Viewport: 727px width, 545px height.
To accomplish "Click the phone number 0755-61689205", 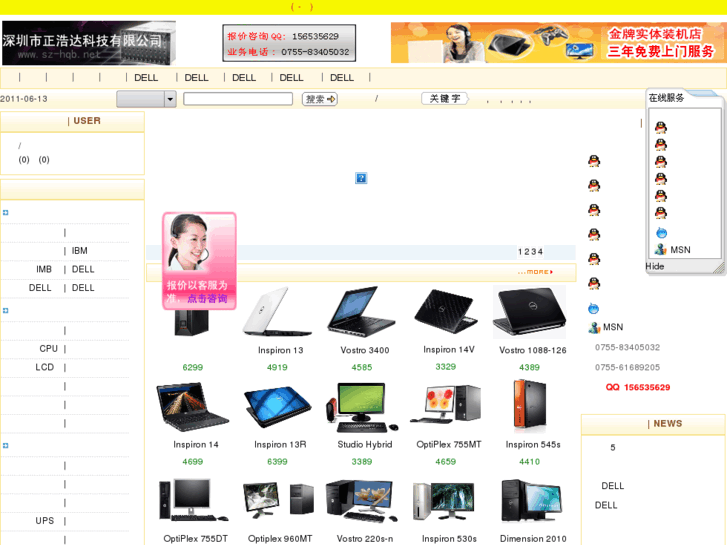I will click(x=627, y=367).
